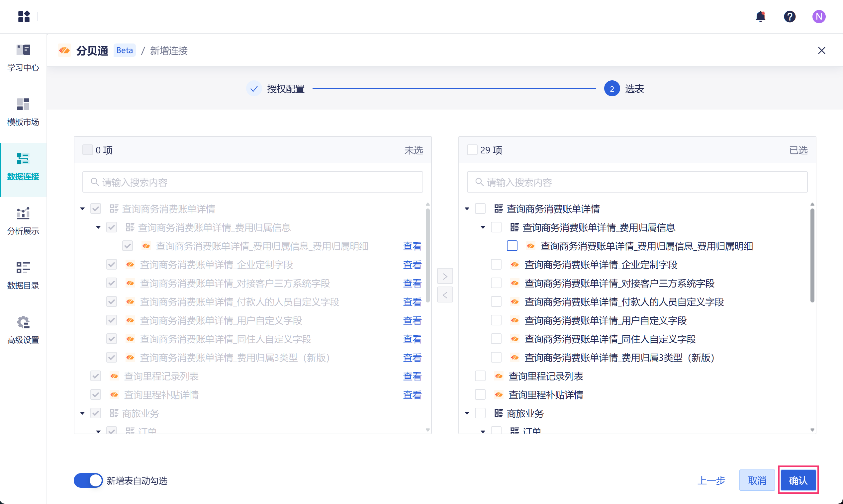Check the select-all box for 29 项

tap(472, 150)
